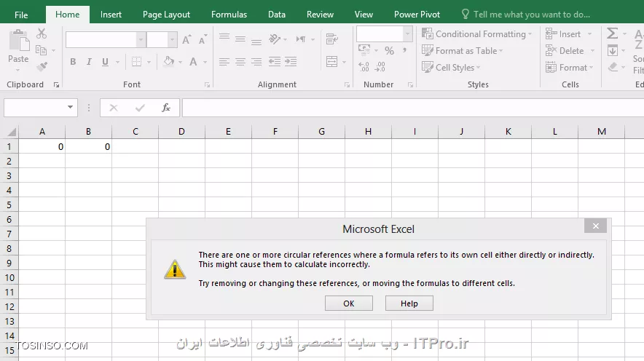Viewport: 644px width, 361px height.
Task: Toggle Italic formatting
Action: (89, 62)
